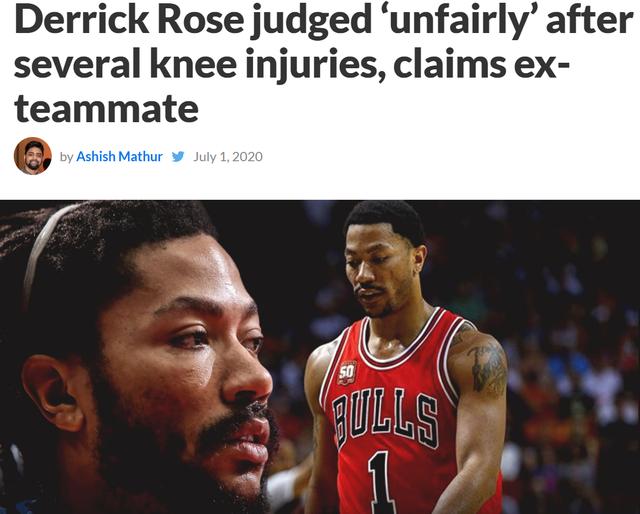The height and width of the screenshot is (514, 640).
Task: Click the 50 anniversary patch on jersey
Action: (x=347, y=373)
